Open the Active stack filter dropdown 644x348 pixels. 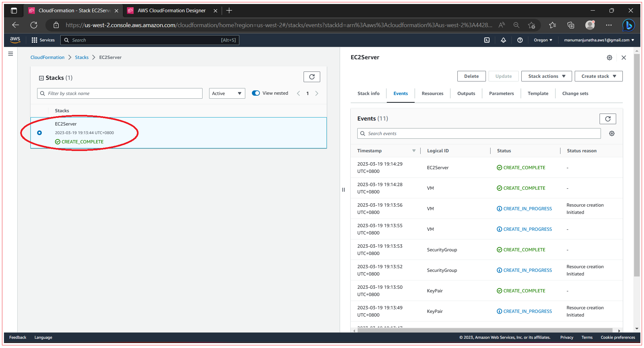coord(227,93)
